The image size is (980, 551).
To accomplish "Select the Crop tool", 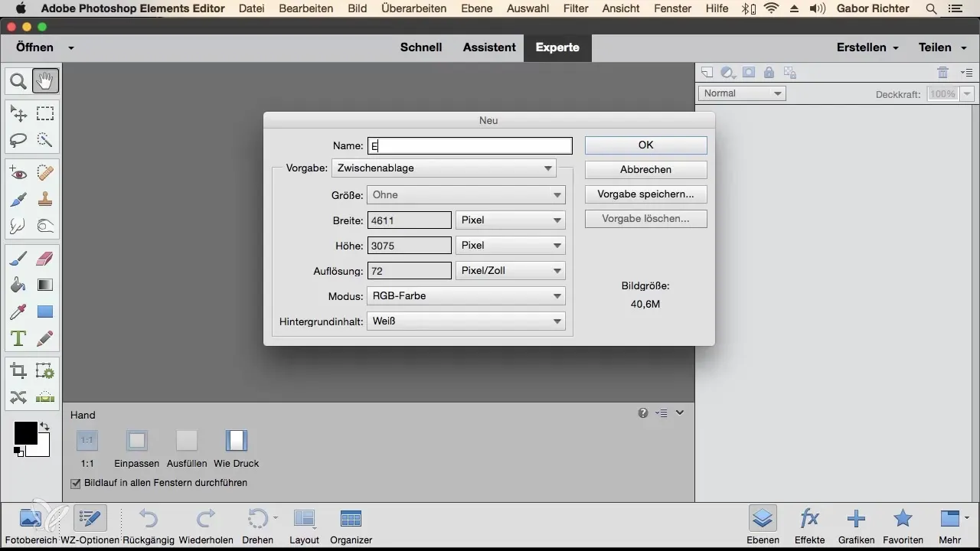I will pos(18,371).
